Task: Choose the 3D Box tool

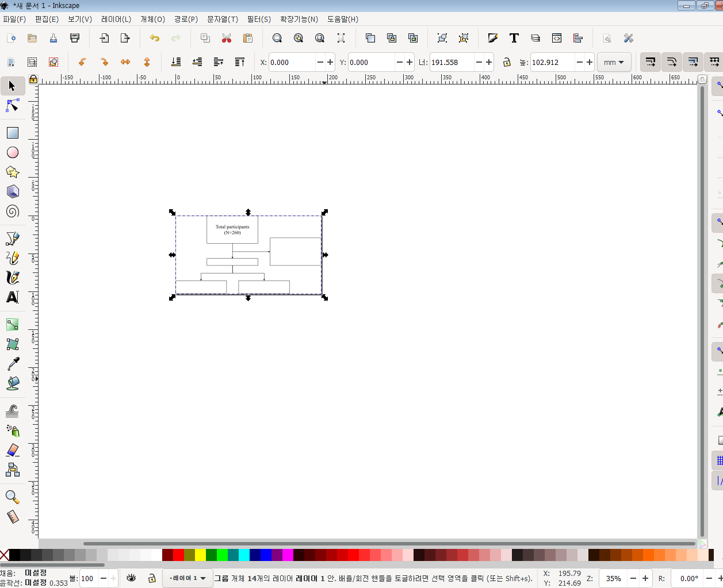Action: (x=12, y=191)
